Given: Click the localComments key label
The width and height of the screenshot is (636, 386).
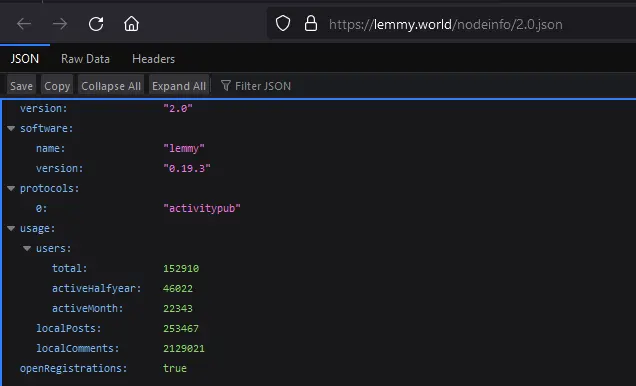Looking at the screenshot, I should (77, 348).
